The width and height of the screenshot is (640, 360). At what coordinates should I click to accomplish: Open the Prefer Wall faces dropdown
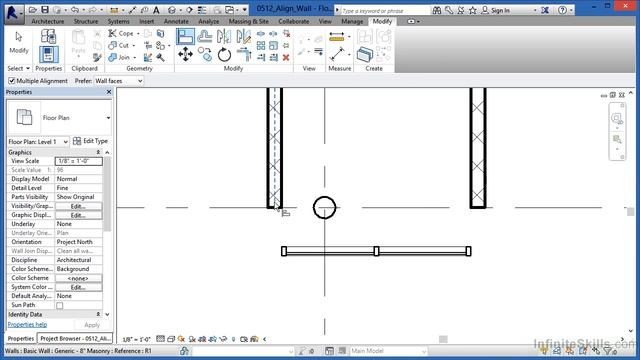pyautogui.click(x=119, y=81)
